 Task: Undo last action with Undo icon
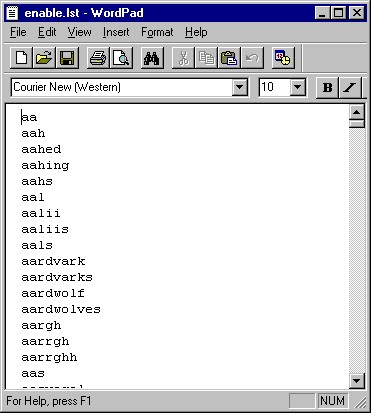tap(252, 58)
